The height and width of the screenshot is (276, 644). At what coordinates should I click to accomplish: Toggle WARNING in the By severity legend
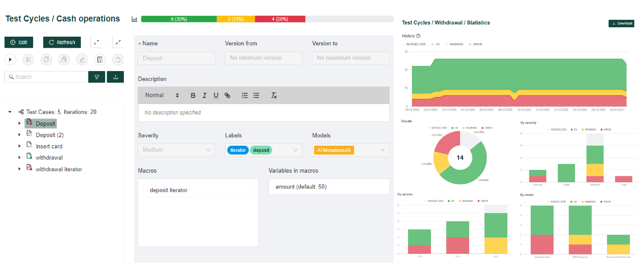(589, 130)
